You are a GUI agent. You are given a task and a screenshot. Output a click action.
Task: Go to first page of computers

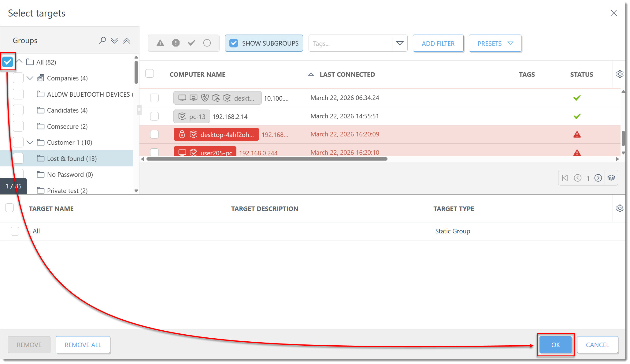click(565, 178)
